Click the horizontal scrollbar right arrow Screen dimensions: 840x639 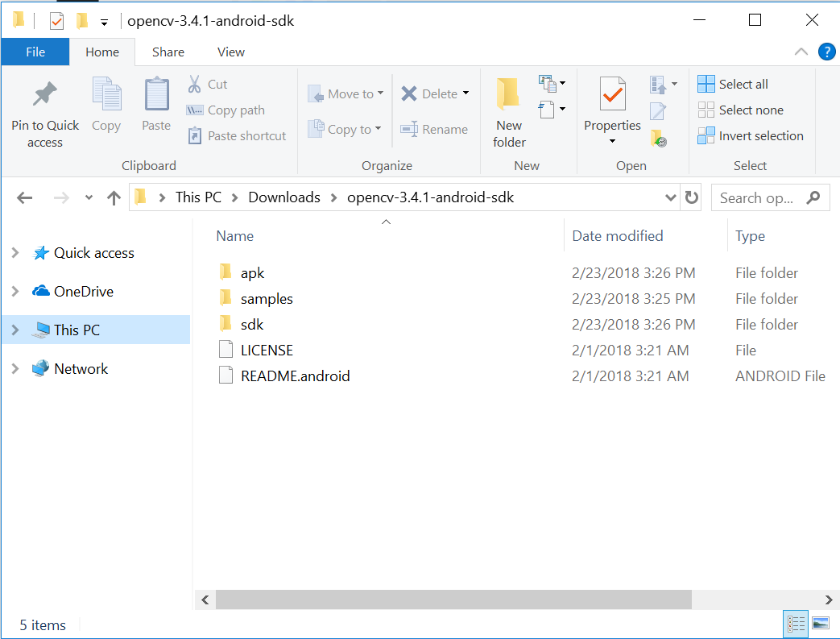[828, 600]
